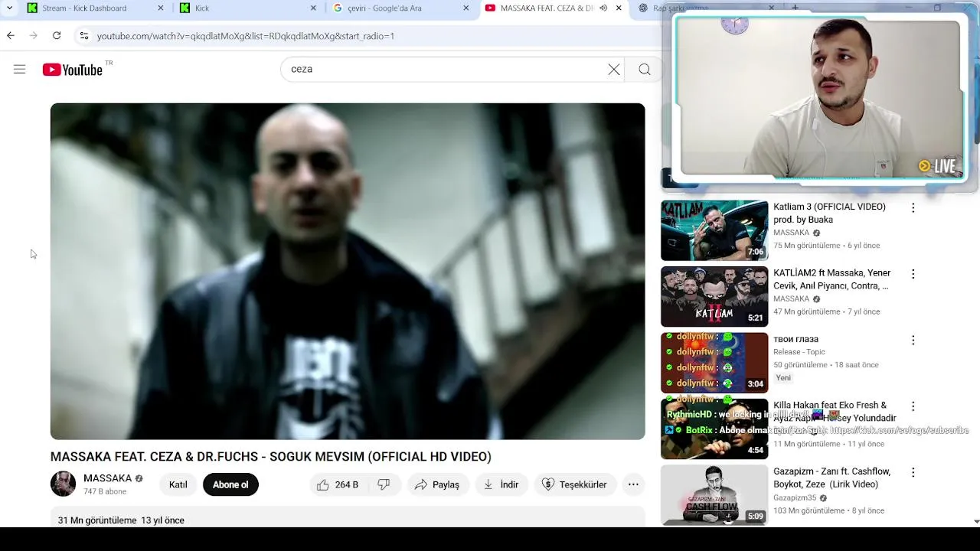Image resolution: width=980 pixels, height=551 pixels.
Task: Click the Gazapizm35 channel name
Action: (795, 497)
